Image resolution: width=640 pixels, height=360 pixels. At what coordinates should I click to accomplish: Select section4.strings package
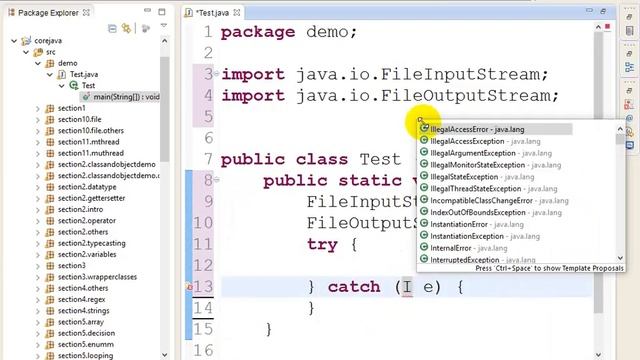point(84,311)
